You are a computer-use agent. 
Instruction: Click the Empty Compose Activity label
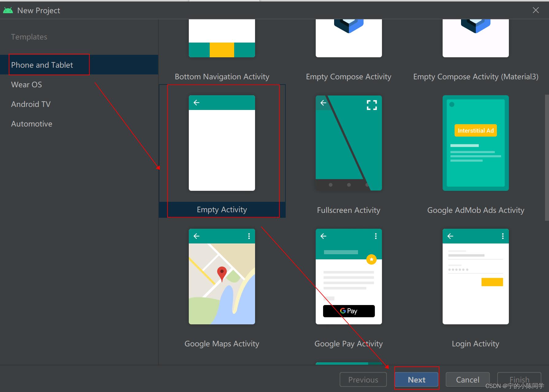point(349,77)
